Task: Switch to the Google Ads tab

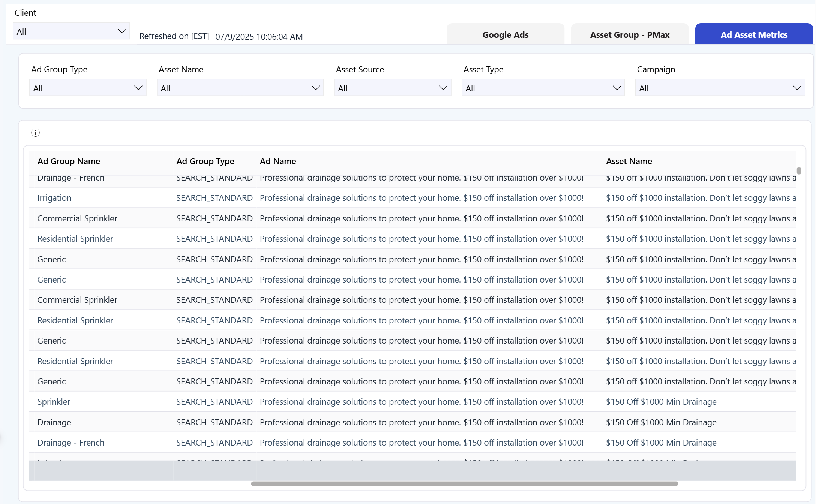Action: point(505,35)
